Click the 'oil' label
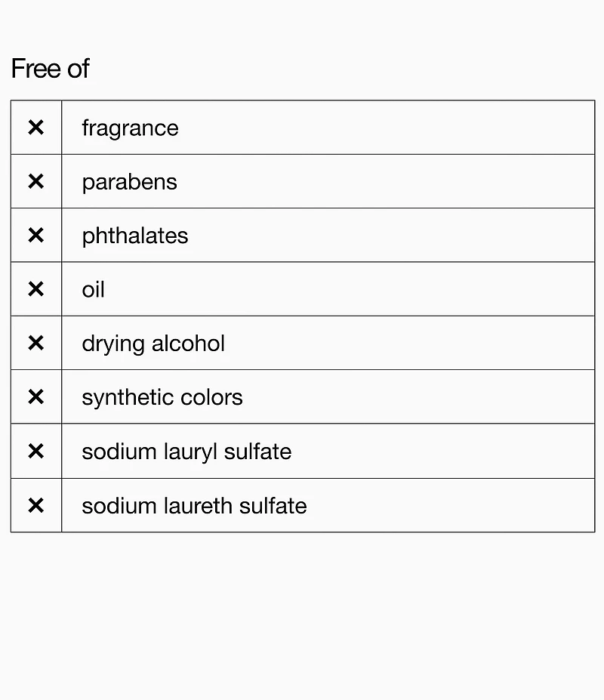 click(93, 290)
